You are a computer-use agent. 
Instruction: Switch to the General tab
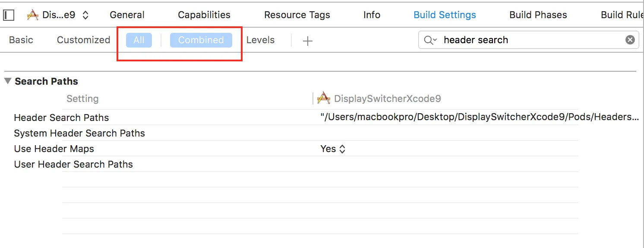coord(127,15)
